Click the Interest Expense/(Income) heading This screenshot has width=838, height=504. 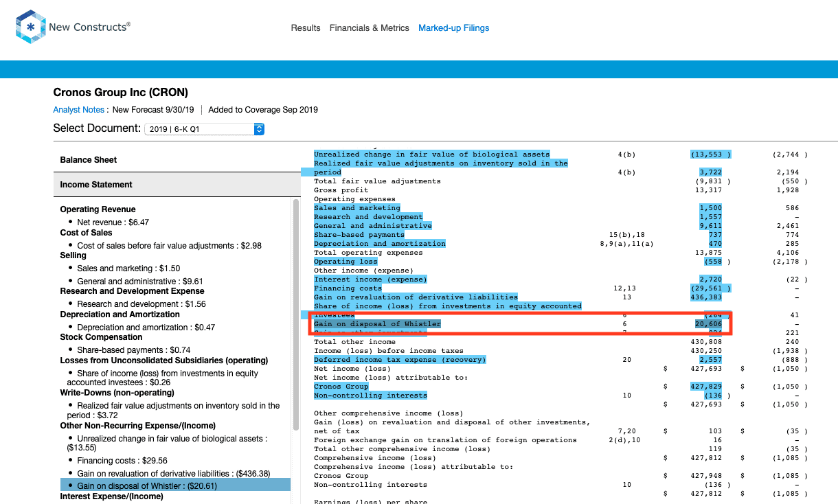click(x=111, y=496)
